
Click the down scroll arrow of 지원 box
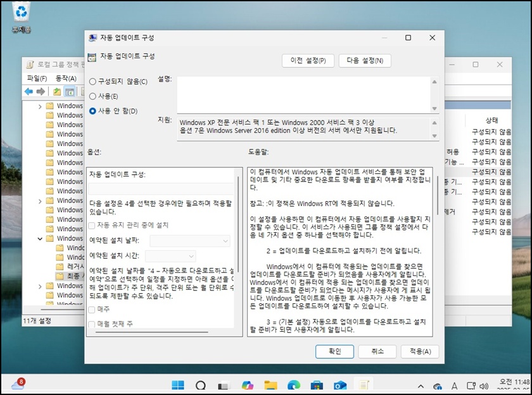pyautogui.click(x=434, y=136)
